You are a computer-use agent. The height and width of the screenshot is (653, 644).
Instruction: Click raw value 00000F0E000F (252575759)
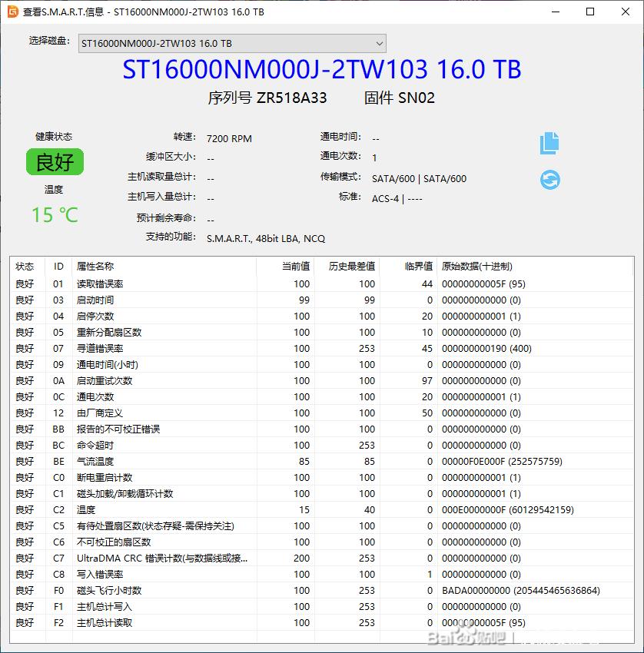(502, 462)
